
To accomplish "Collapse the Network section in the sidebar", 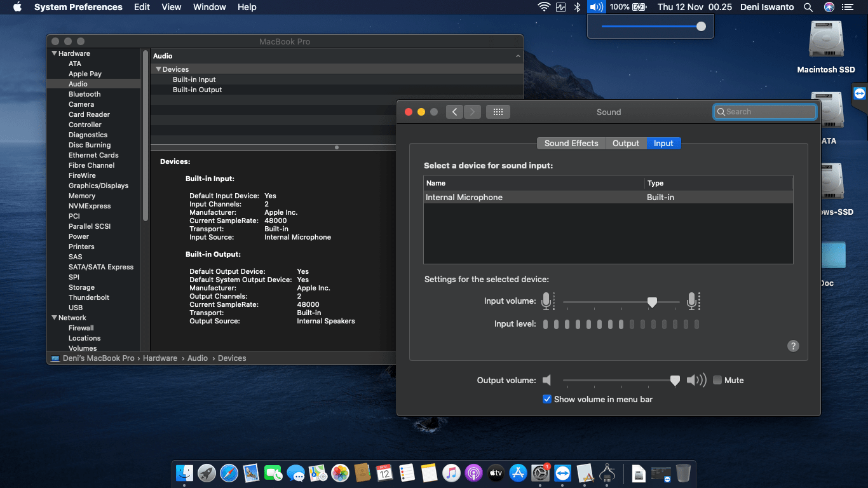I will (53, 318).
